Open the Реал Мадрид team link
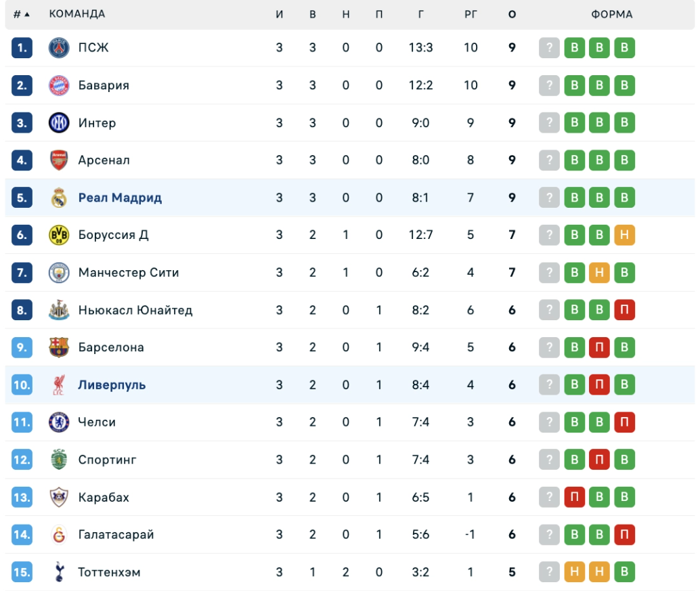The height and width of the screenshot is (591, 700). tap(120, 198)
